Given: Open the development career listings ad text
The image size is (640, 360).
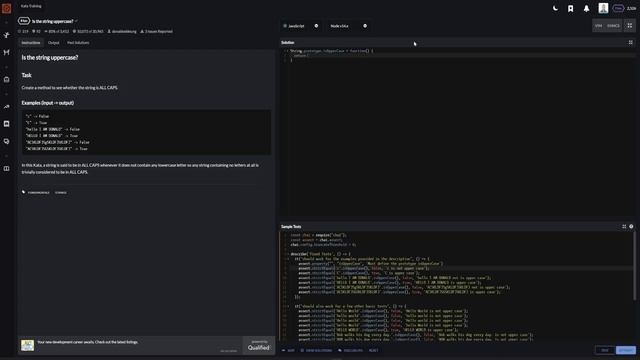Looking at the screenshot, I should (87, 342).
